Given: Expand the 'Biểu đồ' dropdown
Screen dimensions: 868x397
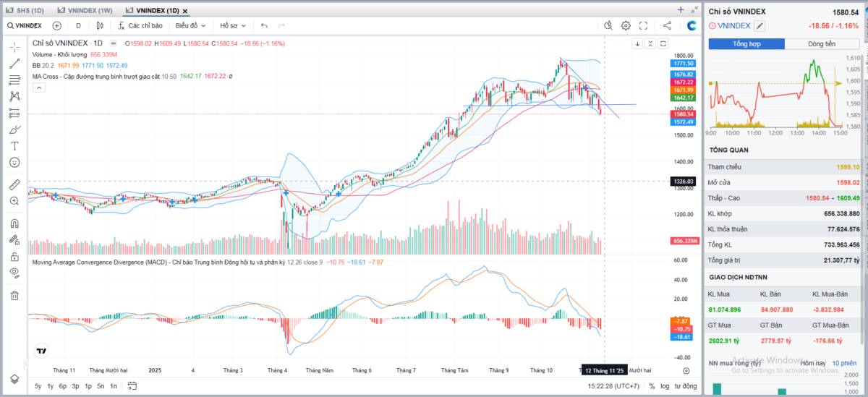Looking at the screenshot, I should (191, 25).
